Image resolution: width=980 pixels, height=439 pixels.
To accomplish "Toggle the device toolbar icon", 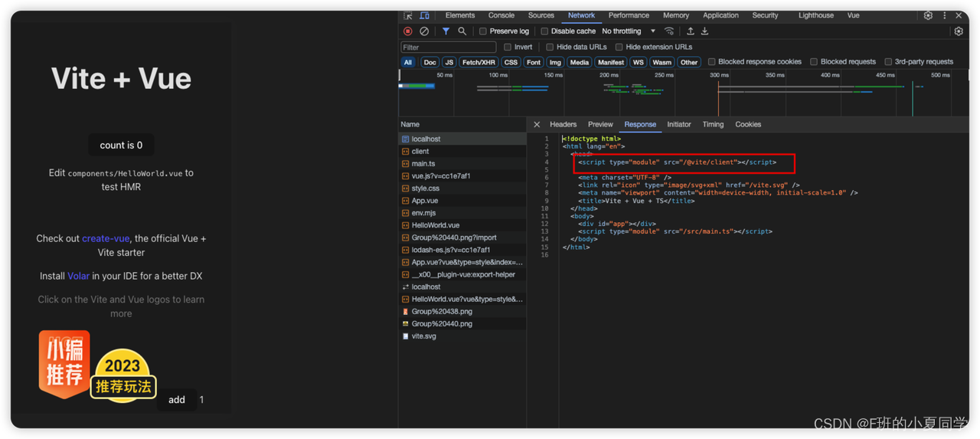I will tap(424, 15).
